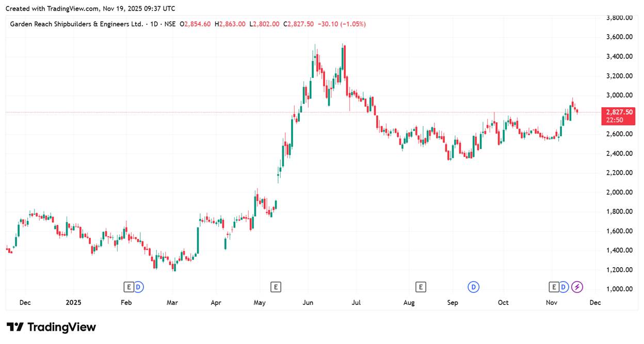Click the Garden Reach Shipbuilders symbol title
The width and height of the screenshot is (644, 344).
pos(76,24)
